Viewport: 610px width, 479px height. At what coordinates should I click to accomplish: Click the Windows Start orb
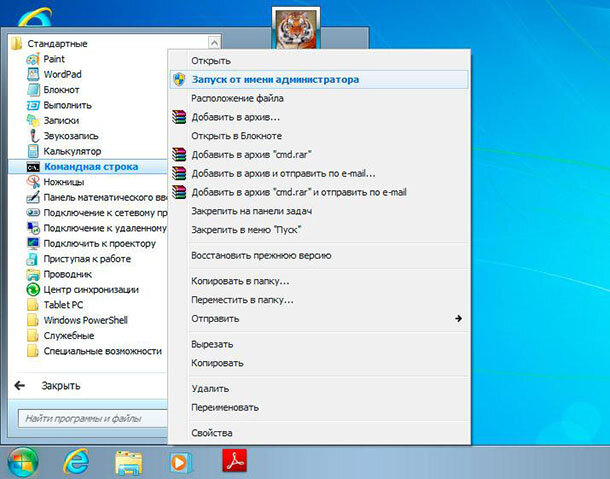23,462
